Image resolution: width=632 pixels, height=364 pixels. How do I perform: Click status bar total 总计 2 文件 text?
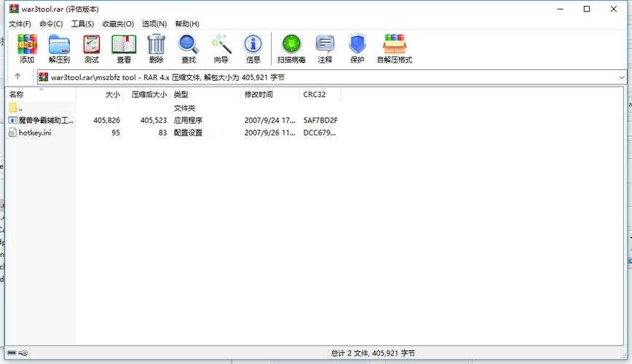373,353
